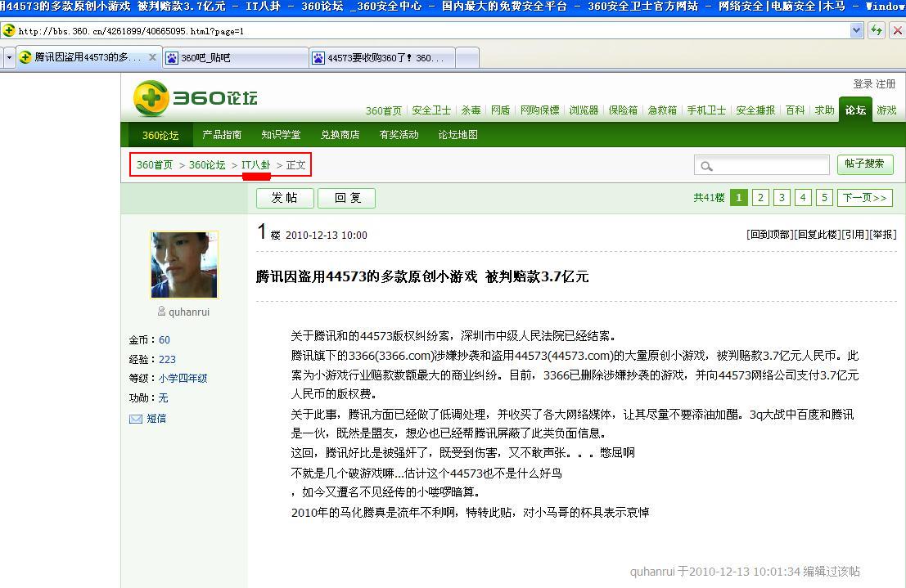The height and width of the screenshot is (588, 906).
Task: Click the envelope message icon
Action: (136, 419)
